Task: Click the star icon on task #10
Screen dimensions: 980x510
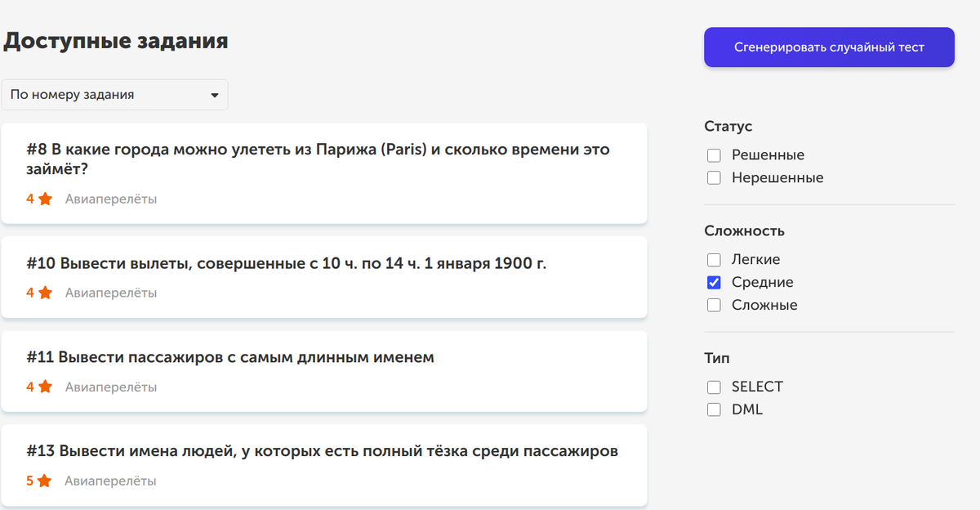Action: point(45,292)
